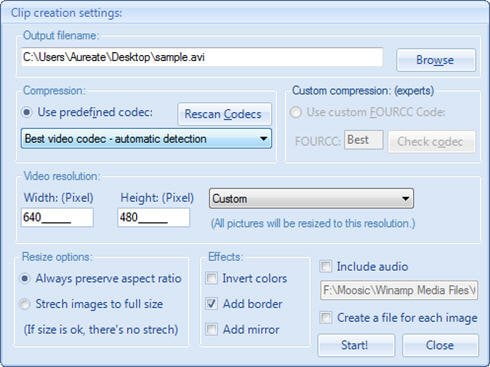Click the audio file path field
This screenshot has height=367, width=490.
(x=399, y=290)
